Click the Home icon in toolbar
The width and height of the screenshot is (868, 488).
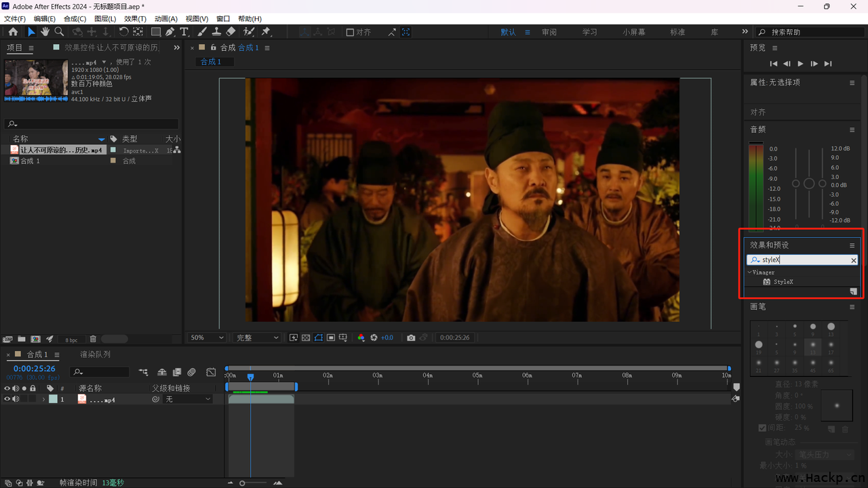(13, 32)
